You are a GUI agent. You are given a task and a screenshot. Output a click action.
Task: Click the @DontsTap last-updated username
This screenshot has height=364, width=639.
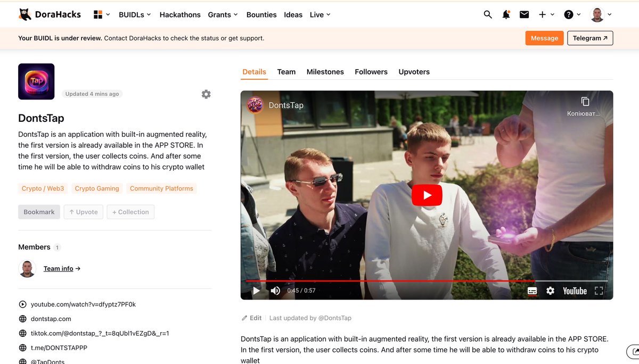pos(334,318)
